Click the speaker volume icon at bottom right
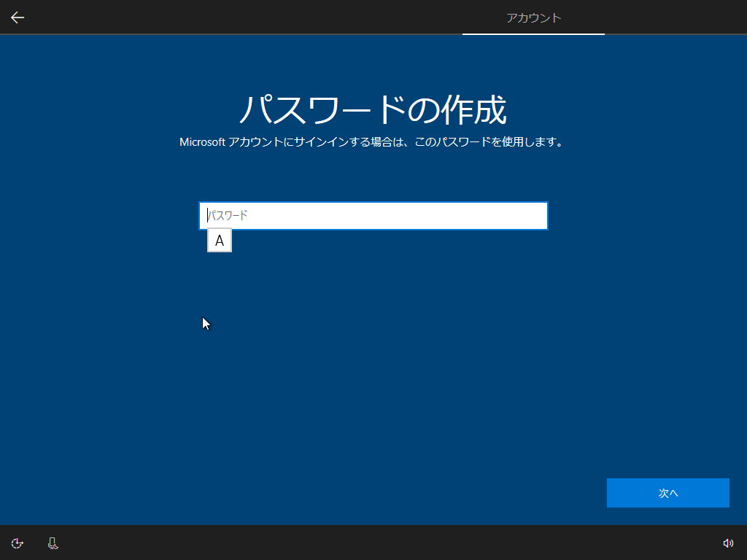 [729, 542]
